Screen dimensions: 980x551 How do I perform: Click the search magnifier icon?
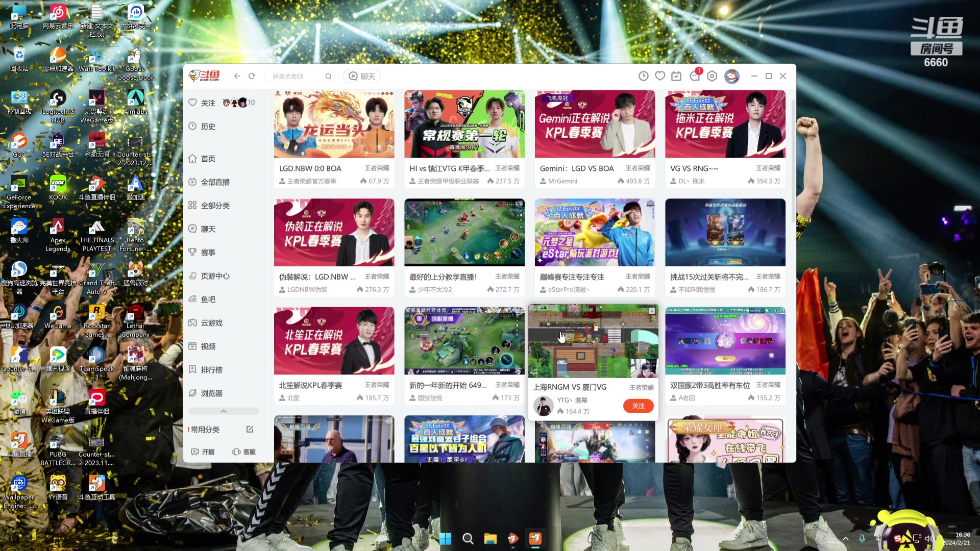pyautogui.click(x=328, y=77)
